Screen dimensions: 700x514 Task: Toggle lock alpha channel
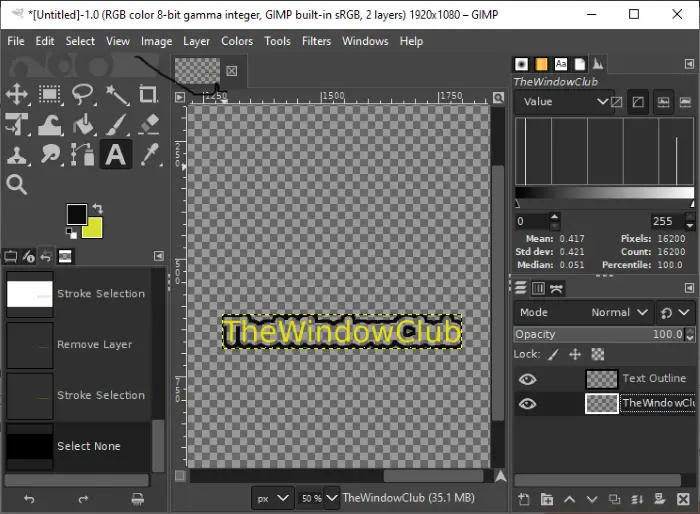tap(598, 355)
